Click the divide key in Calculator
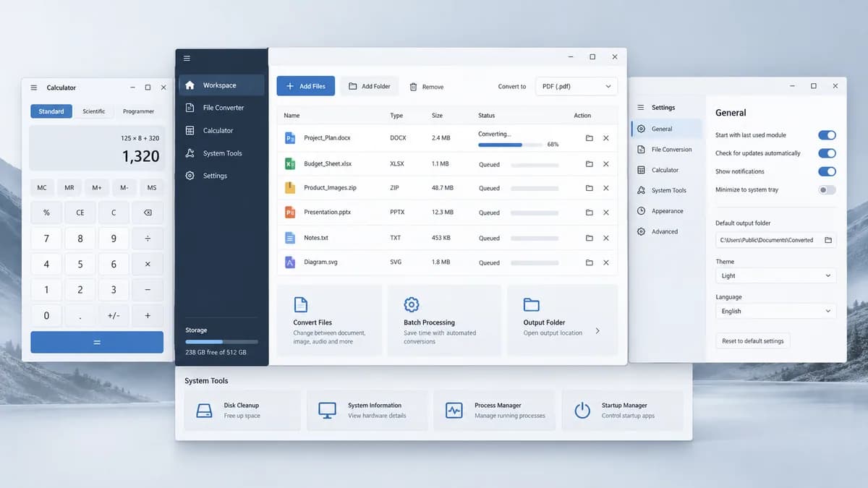Screen dimensions: 868x488 coord(148,239)
